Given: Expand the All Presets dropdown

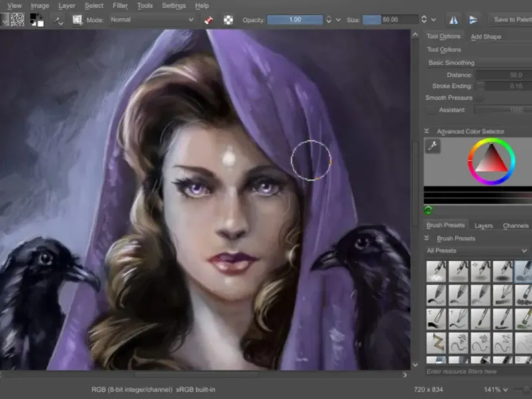Looking at the screenshot, I should point(477,251).
